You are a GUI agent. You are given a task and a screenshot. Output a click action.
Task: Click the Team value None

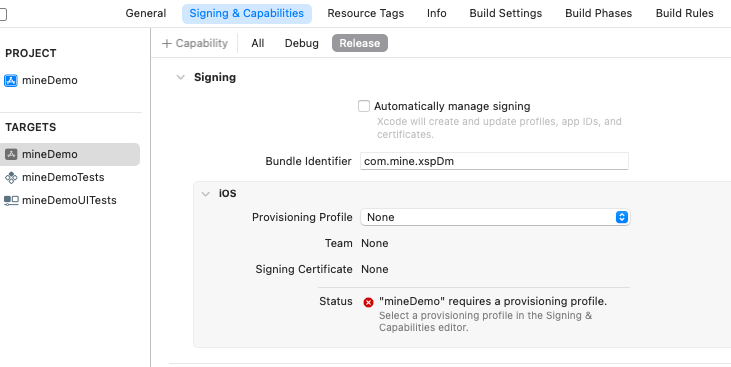coord(375,243)
